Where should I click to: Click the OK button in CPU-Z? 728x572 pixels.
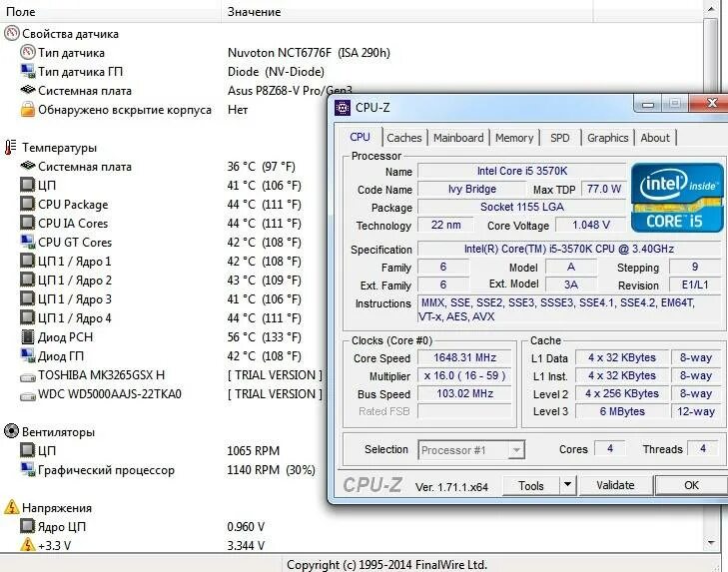(x=691, y=485)
